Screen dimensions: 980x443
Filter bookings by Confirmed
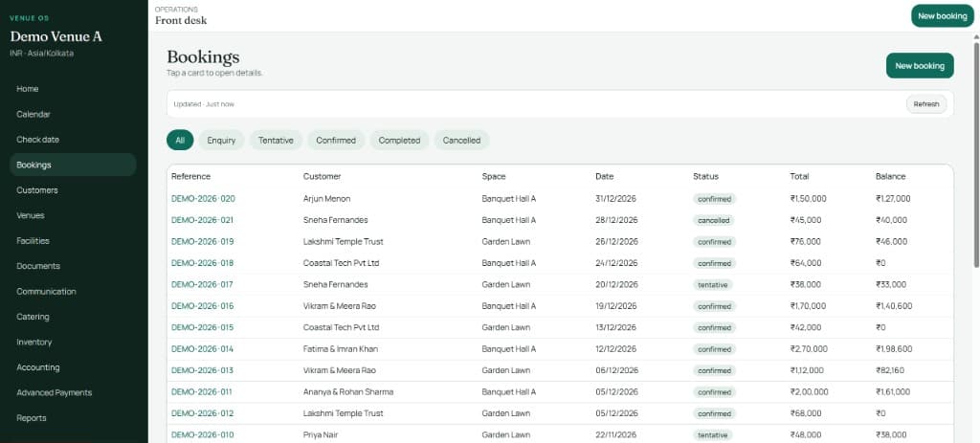click(336, 140)
